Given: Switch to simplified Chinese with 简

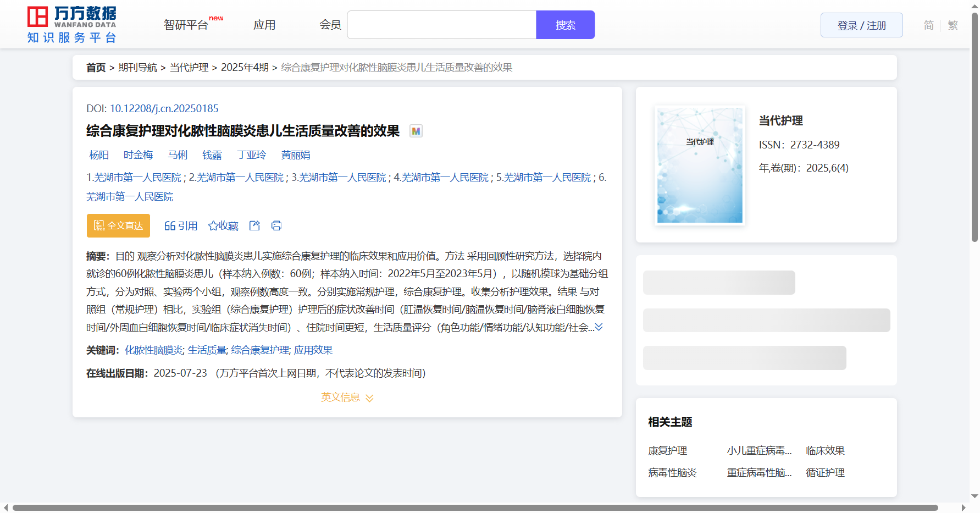Looking at the screenshot, I should (x=928, y=25).
